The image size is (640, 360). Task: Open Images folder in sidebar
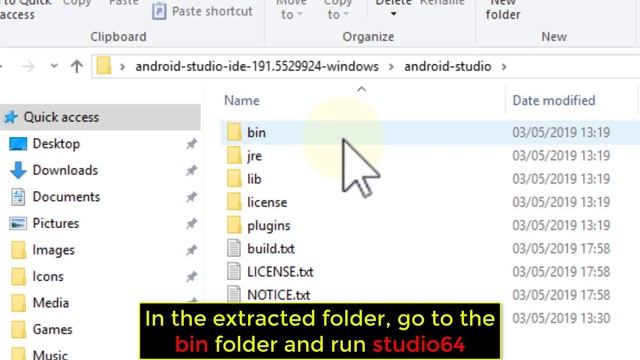(53, 250)
